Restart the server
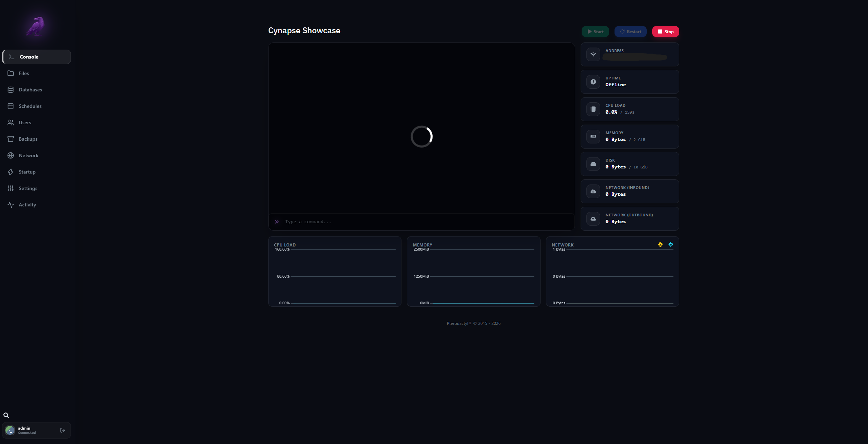This screenshot has width=868, height=444. click(631, 31)
